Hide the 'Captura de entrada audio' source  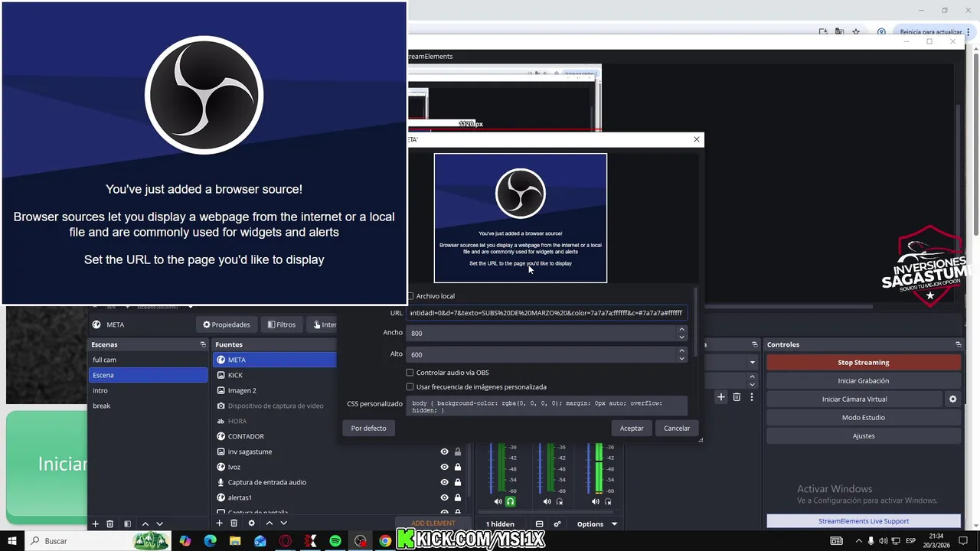[x=444, y=482]
